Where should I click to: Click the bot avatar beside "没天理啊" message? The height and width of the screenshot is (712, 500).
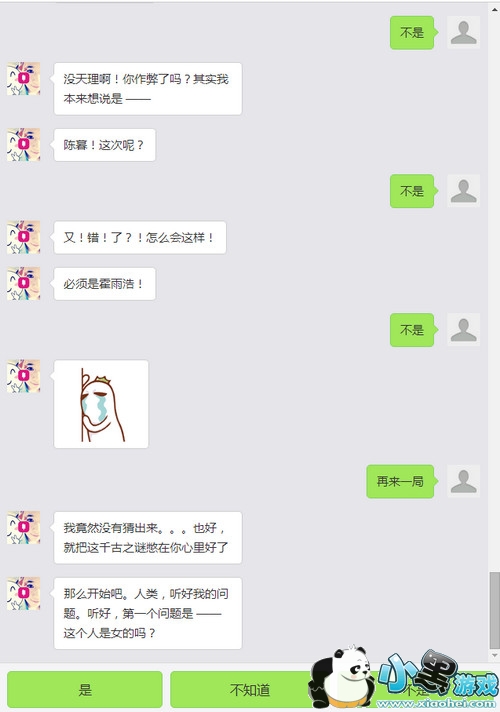(x=24, y=79)
